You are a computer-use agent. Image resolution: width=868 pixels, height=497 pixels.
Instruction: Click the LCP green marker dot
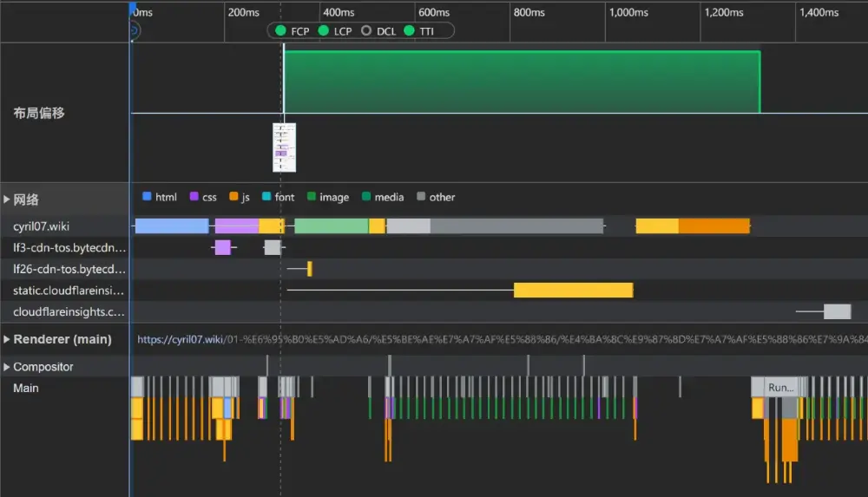pos(324,31)
